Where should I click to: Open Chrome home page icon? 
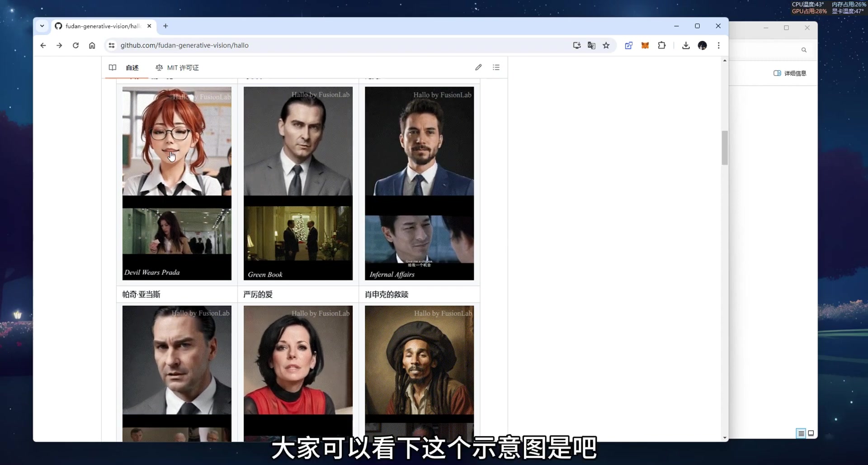click(x=92, y=45)
